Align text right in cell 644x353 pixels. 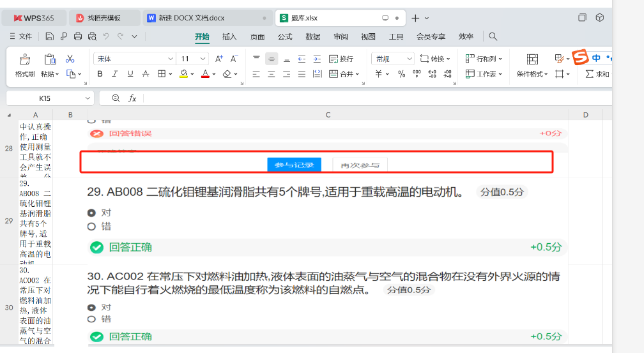click(x=287, y=74)
